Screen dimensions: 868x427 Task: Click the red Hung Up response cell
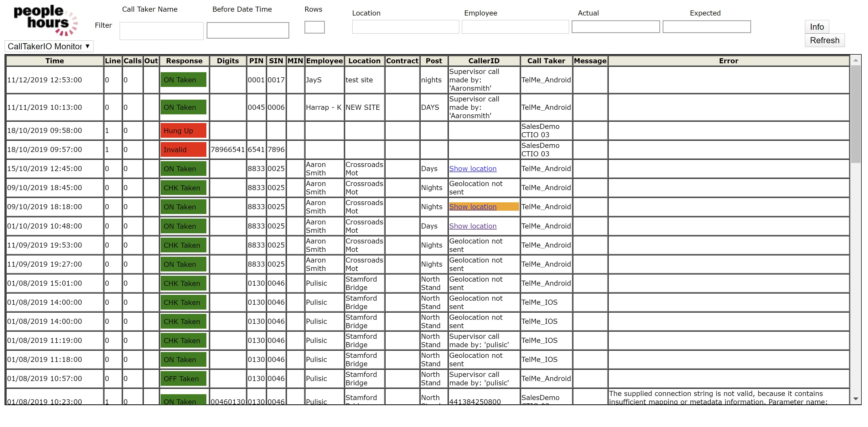(x=183, y=130)
